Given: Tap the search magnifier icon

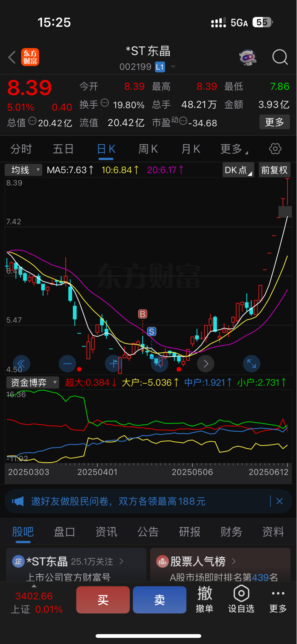Looking at the screenshot, I should [x=280, y=57].
